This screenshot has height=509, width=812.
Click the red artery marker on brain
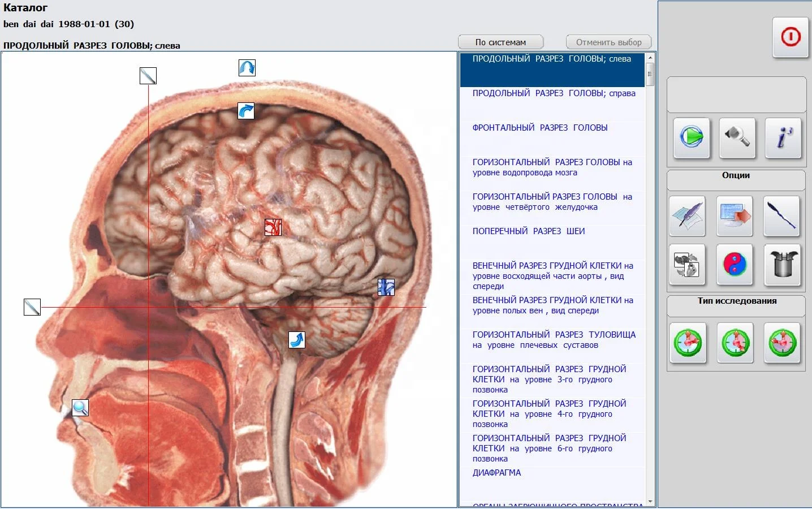(273, 227)
